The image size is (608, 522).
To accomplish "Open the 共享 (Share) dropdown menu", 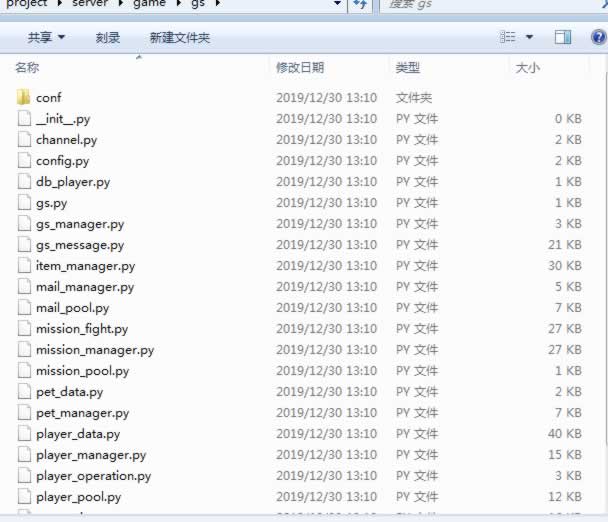I will tap(46, 38).
